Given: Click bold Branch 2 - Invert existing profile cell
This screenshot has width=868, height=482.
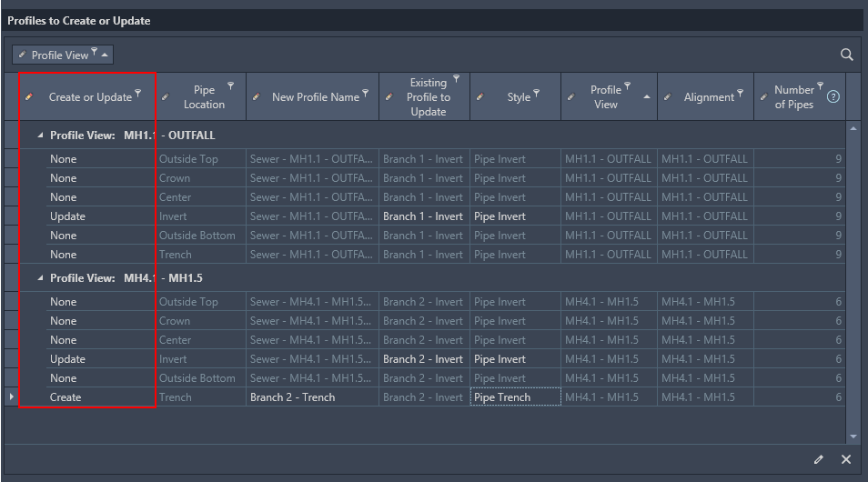Looking at the screenshot, I should tap(424, 358).
